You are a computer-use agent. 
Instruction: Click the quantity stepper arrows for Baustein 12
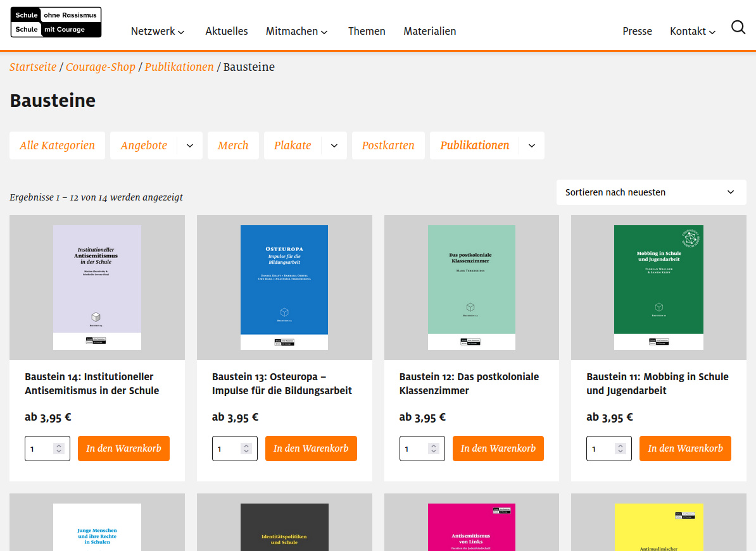[434, 449]
